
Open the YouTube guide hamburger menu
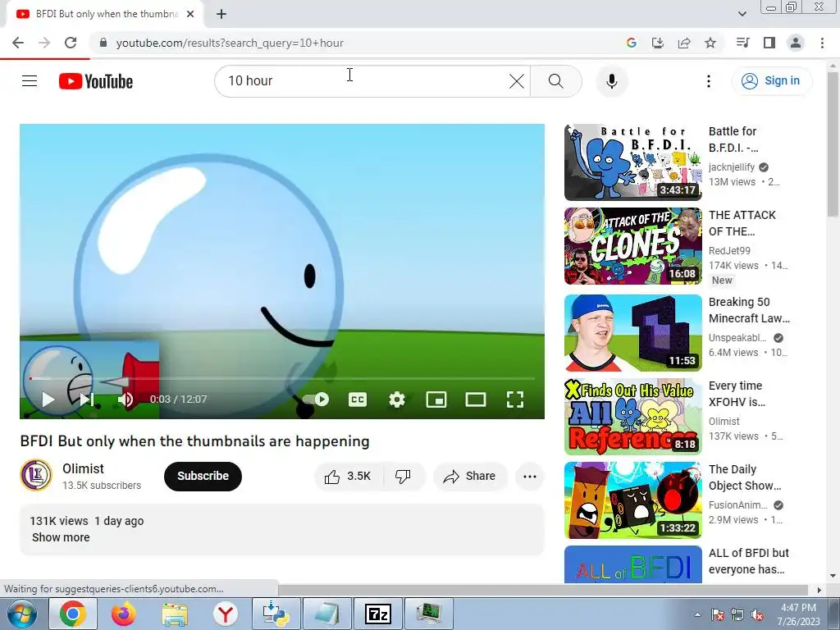[30, 81]
